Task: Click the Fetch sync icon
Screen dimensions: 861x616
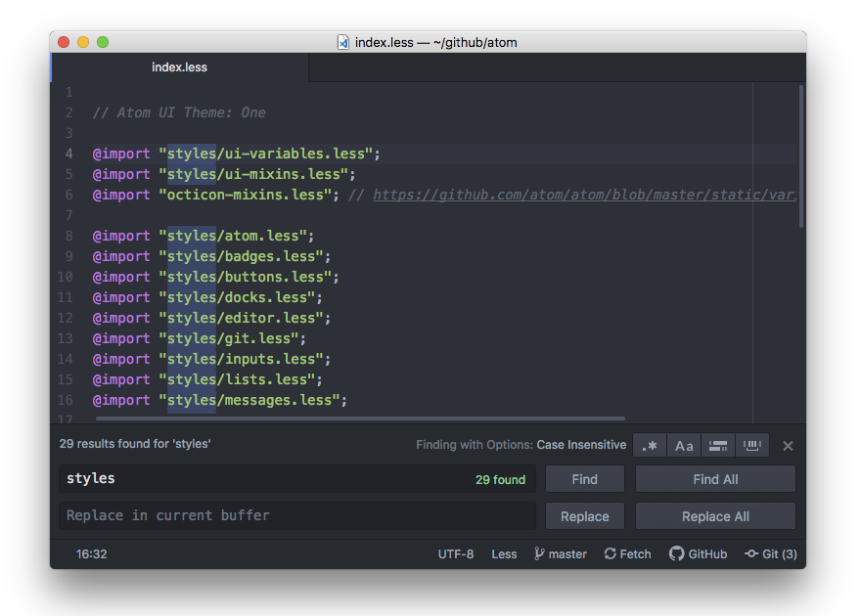Action: (x=611, y=553)
